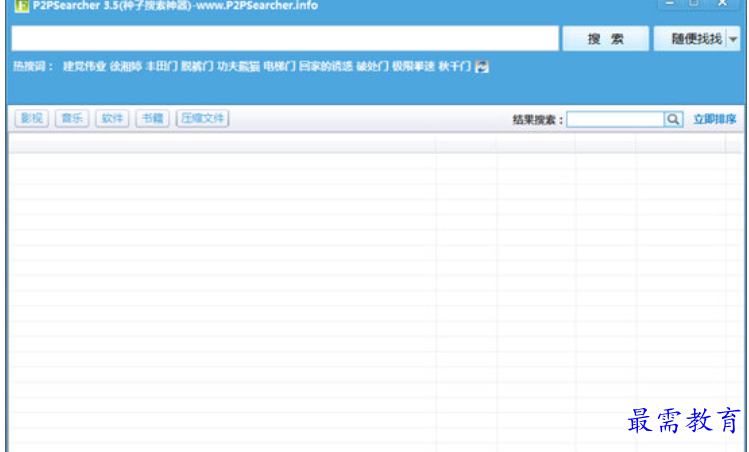Click the 结果搜索 result filter input field
749x452 pixels.
tap(615, 119)
